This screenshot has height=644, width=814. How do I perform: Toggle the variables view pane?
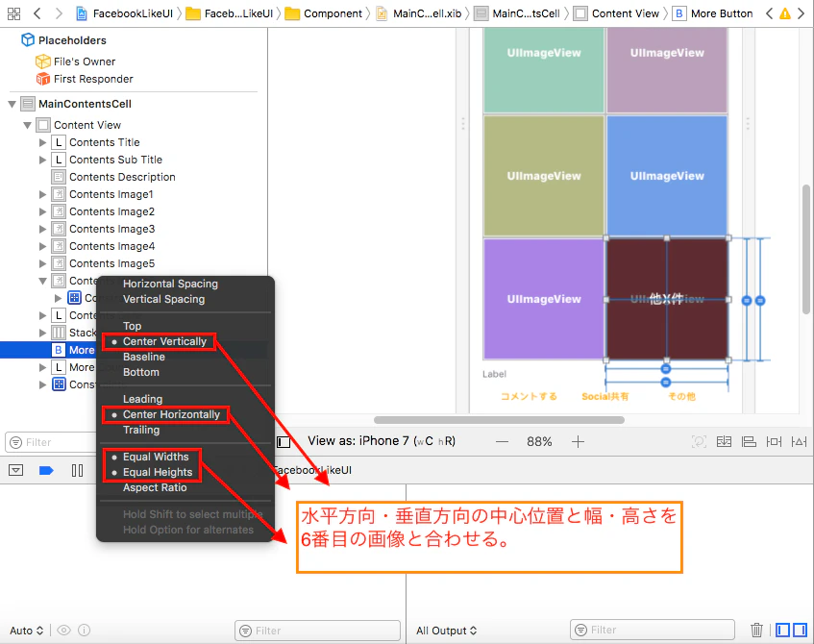[x=782, y=630]
